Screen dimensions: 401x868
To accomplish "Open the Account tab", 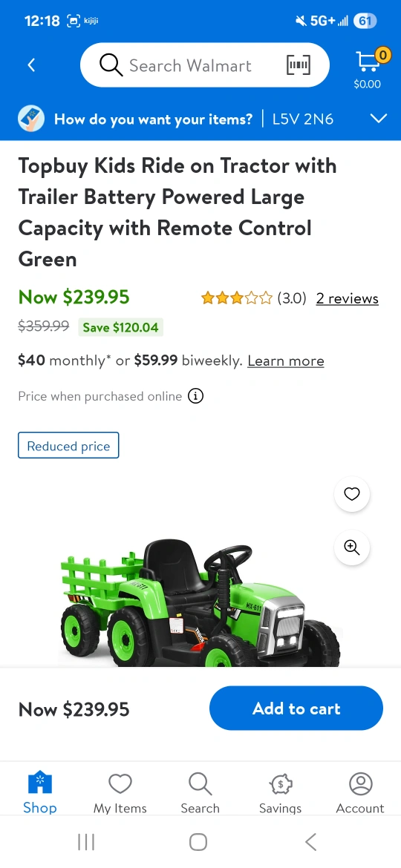I will point(360,793).
